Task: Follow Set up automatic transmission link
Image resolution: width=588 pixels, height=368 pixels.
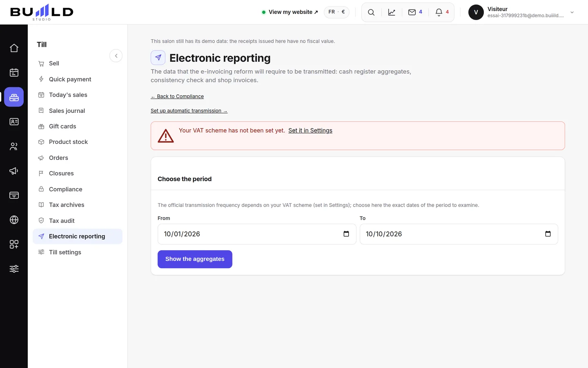Action: pos(189,111)
